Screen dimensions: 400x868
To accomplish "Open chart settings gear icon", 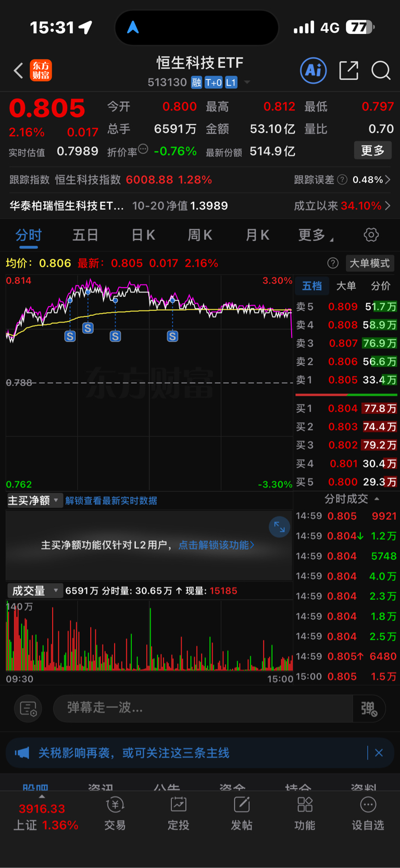I will (x=371, y=235).
